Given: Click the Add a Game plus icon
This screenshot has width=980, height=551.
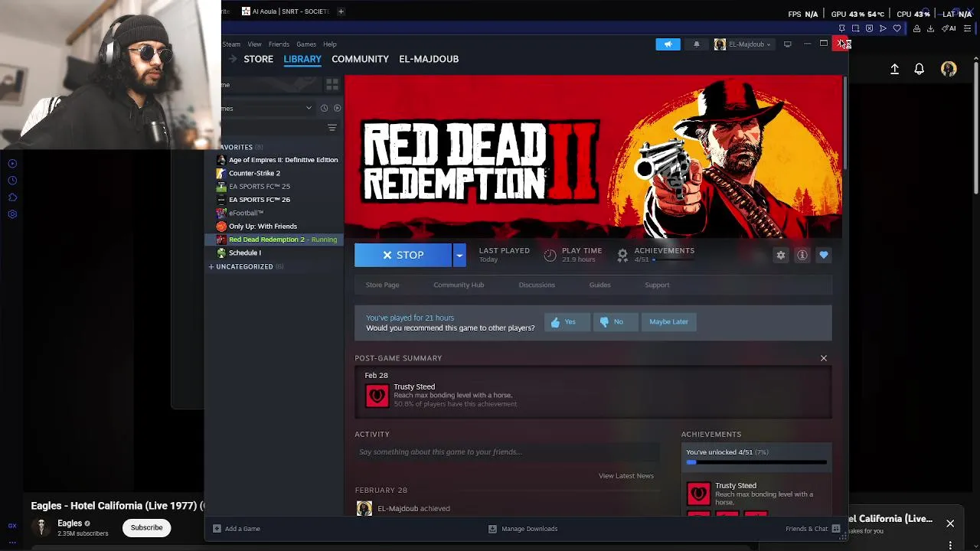Looking at the screenshot, I should tap(217, 529).
